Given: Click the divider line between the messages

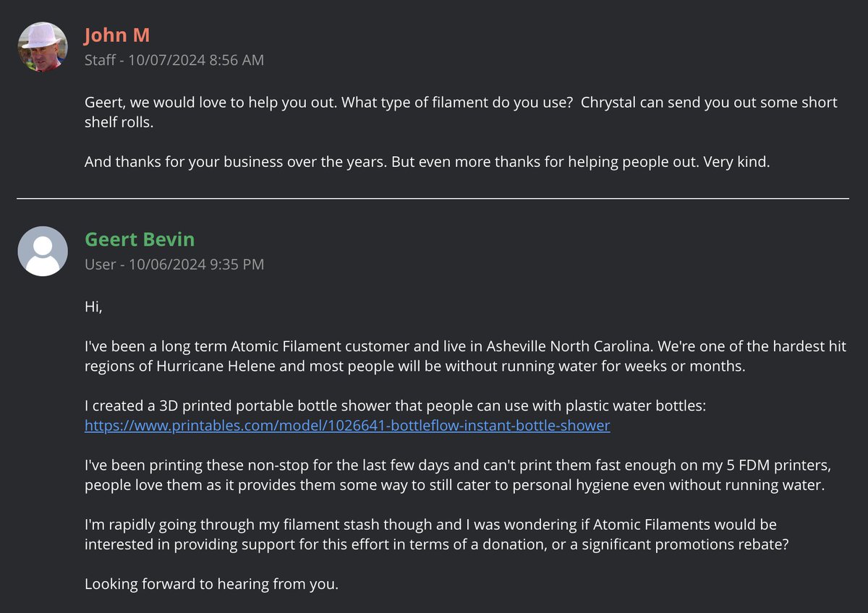Looking at the screenshot, I should point(433,198).
